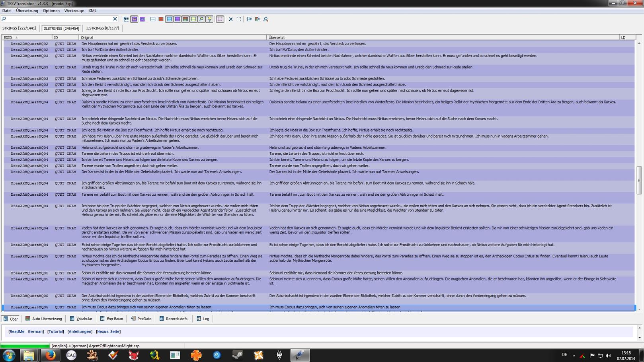The width and height of the screenshot is (644, 362).
Task: Click the blue X icon in toolbar
Action: [230, 19]
